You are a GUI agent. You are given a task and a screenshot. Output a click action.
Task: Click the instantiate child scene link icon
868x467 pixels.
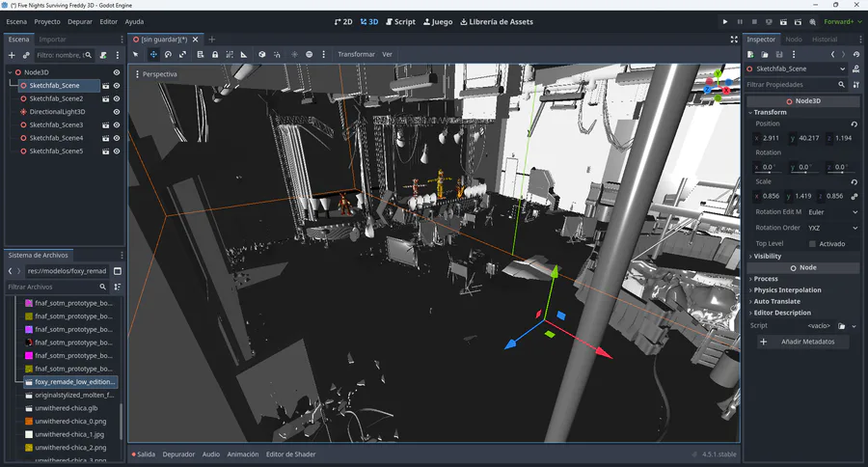point(26,55)
